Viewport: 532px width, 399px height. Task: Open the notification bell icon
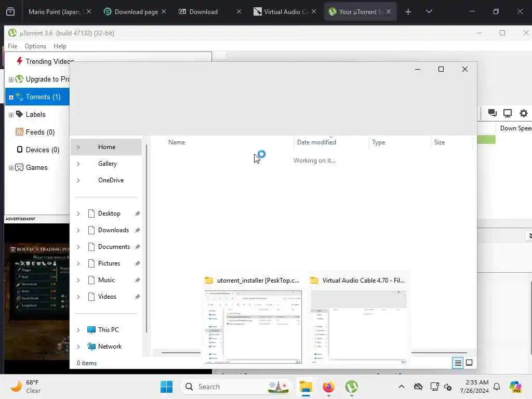point(497,387)
